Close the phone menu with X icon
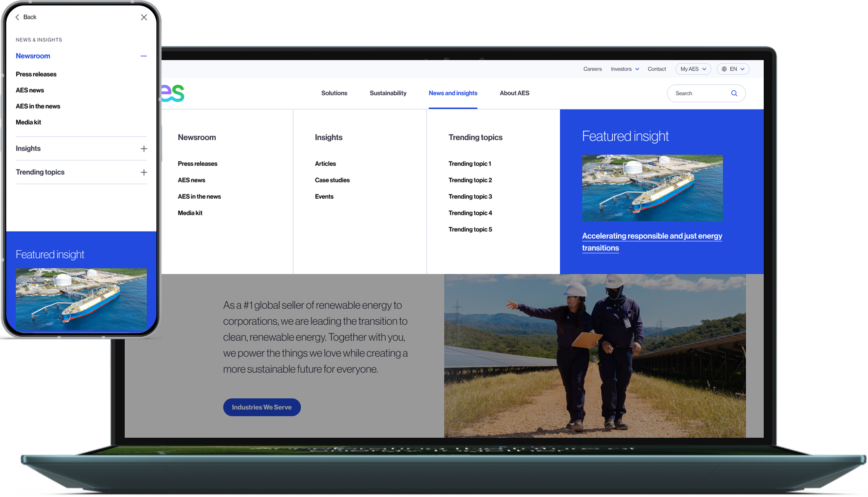The height and width of the screenshot is (497, 868). [144, 17]
